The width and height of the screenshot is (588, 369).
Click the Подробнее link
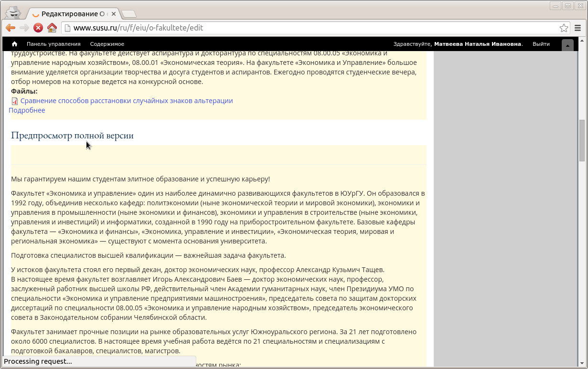27,110
